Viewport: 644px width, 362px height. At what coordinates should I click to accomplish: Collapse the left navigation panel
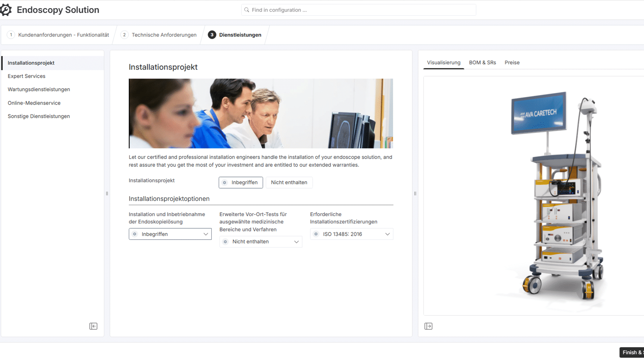click(93, 326)
